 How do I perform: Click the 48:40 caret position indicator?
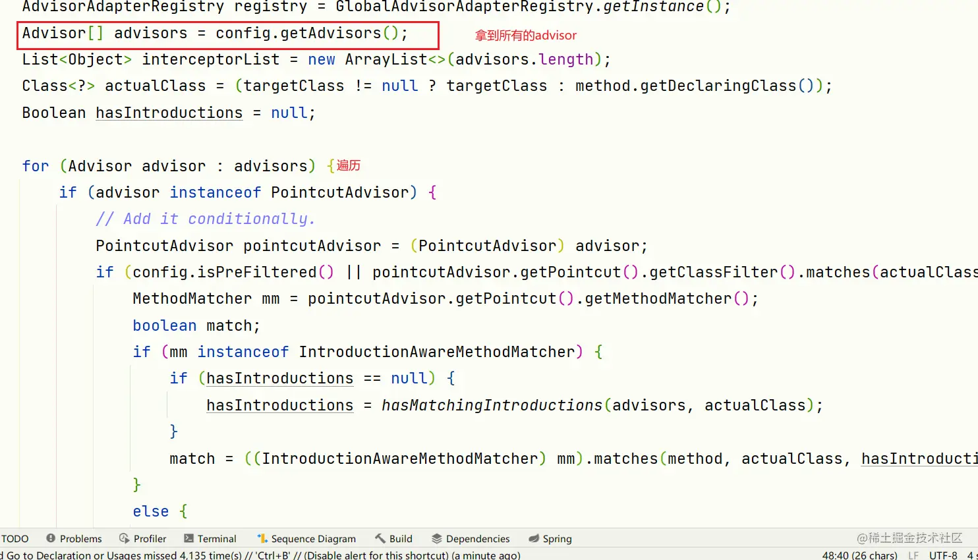[859, 555]
